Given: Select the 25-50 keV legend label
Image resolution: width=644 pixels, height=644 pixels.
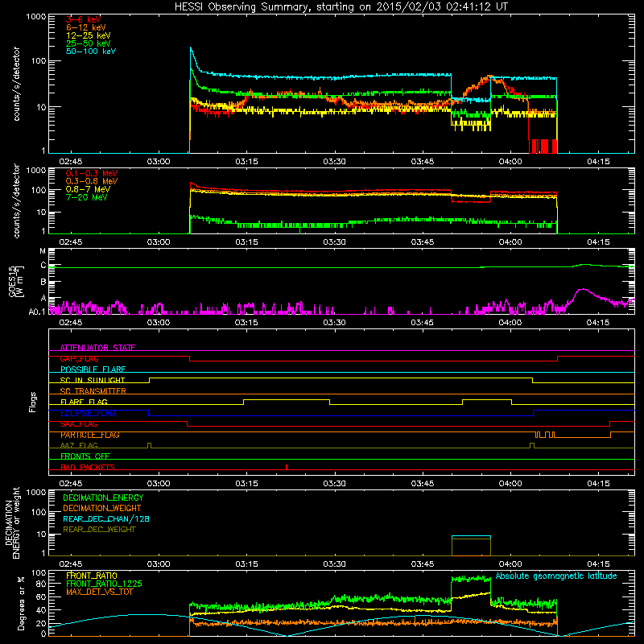Looking at the screenshot, I should [x=88, y=43].
